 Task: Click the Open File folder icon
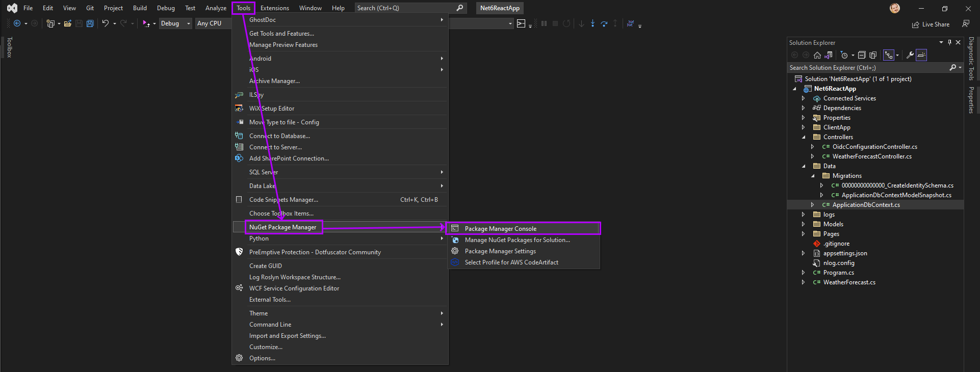[x=67, y=23]
